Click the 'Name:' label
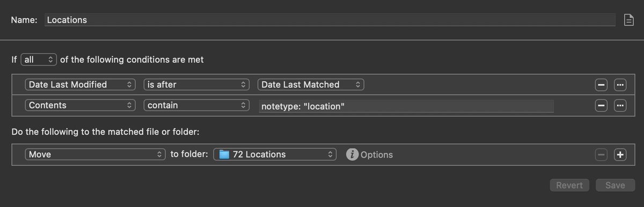The image size is (644, 207). tap(24, 20)
